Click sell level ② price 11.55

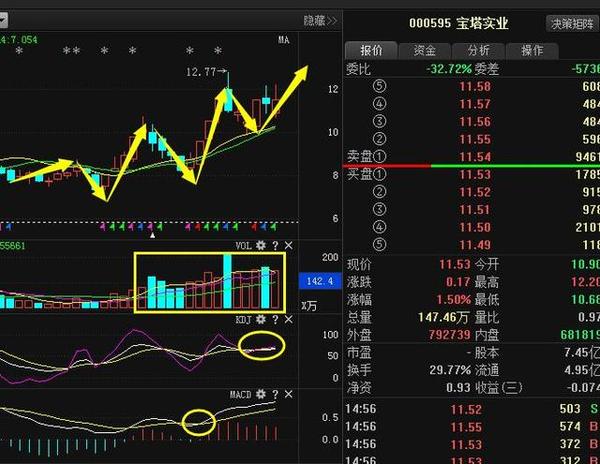tap(475, 139)
